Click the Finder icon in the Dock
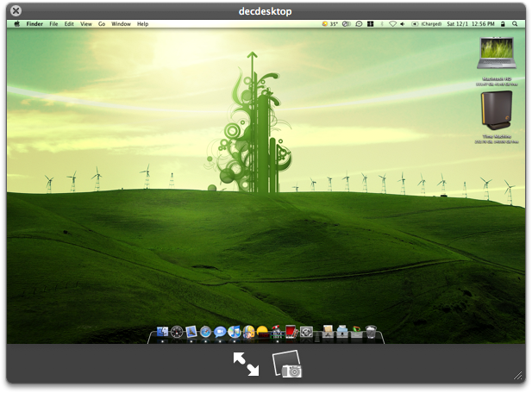Screen dimensions: 532x393 162,332
